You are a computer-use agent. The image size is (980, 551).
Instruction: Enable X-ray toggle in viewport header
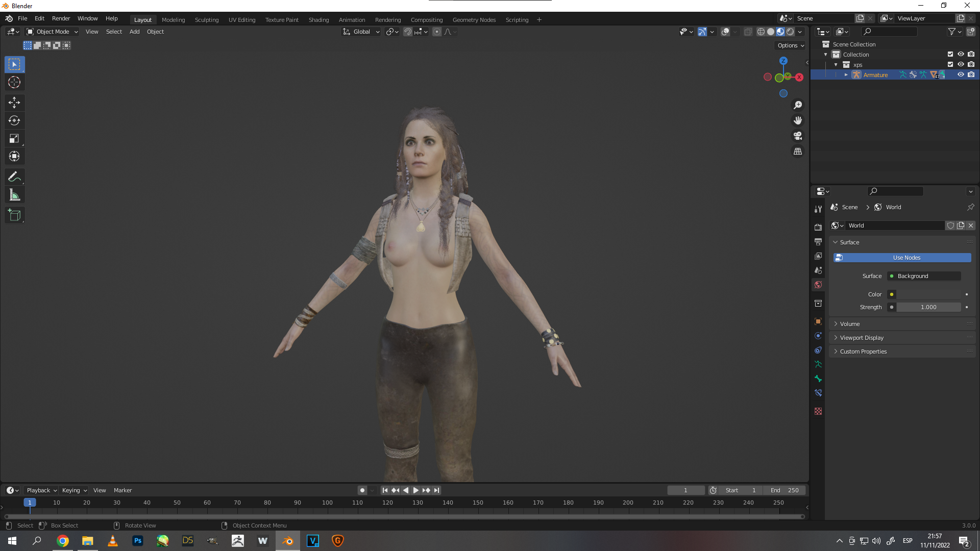coord(748,32)
